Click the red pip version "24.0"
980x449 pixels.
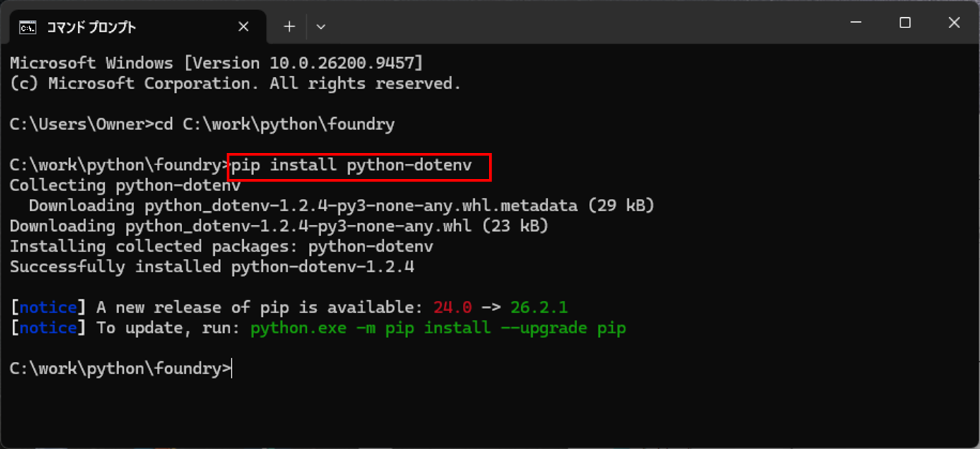click(x=453, y=308)
